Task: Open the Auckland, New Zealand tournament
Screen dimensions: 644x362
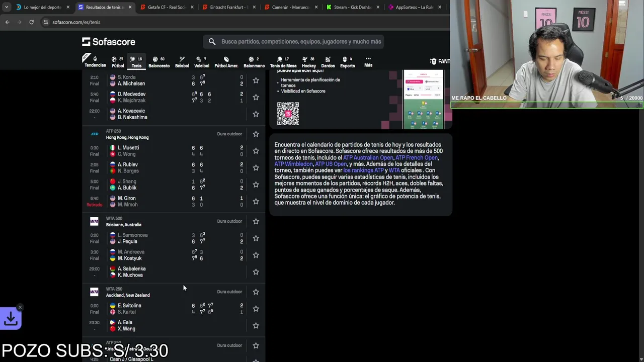Action: [128, 295]
